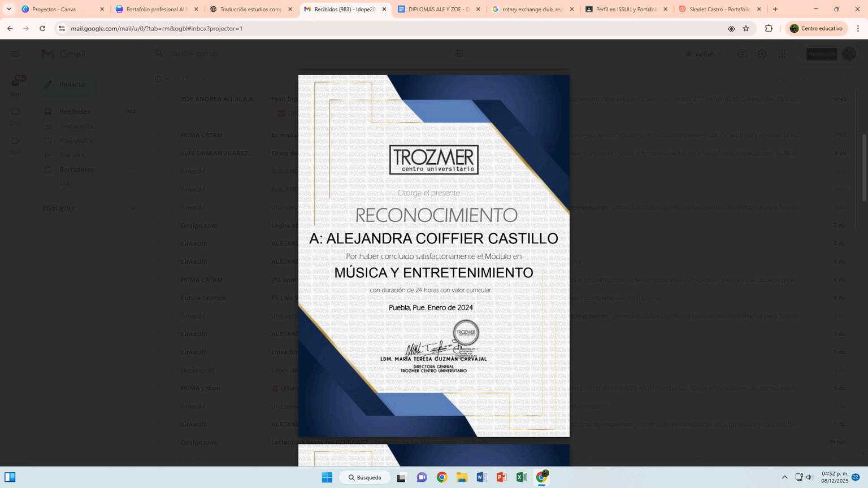Image resolution: width=868 pixels, height=488 pixels.
Task: Open the volume icon in system tray
Action: (x=809, y=477)
